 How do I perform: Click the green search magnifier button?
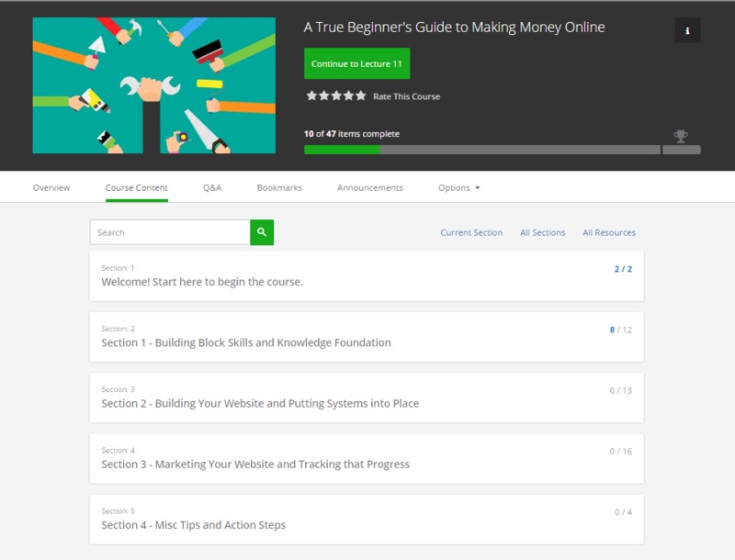tap(262, 232)
